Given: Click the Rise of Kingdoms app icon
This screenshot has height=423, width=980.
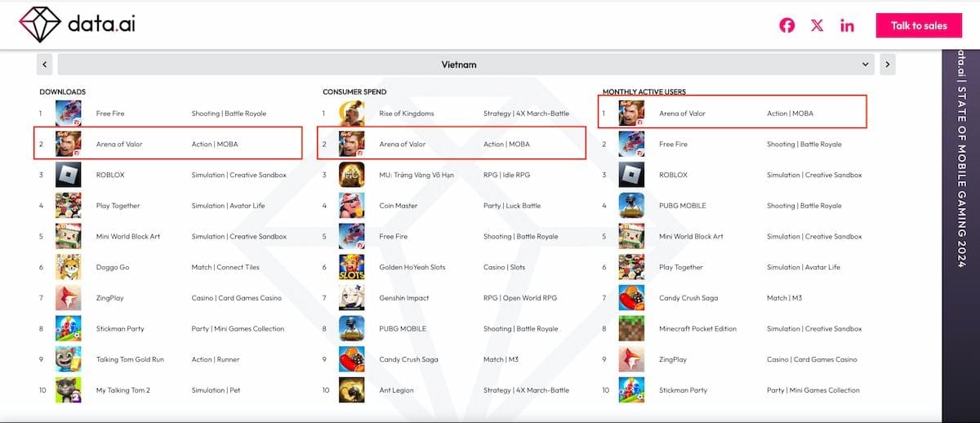Looking at the screenshot, I should click(x=352, y=113).
